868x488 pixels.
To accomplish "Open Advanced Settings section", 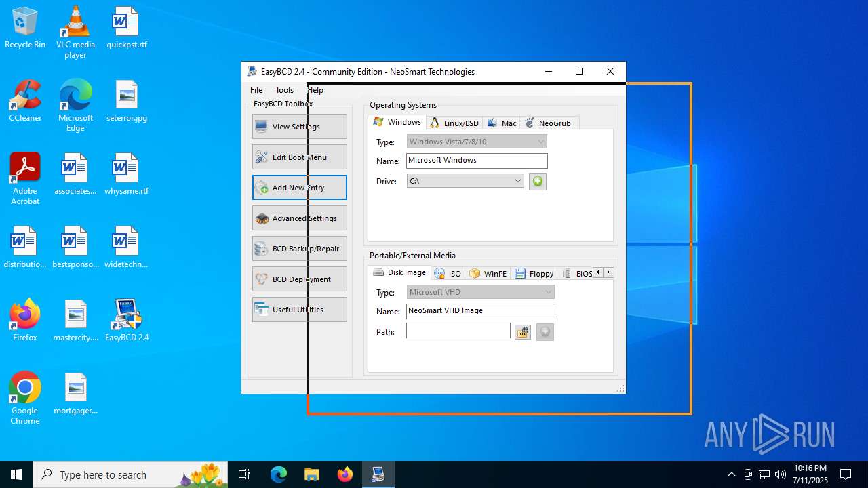I will coord(299,218).
